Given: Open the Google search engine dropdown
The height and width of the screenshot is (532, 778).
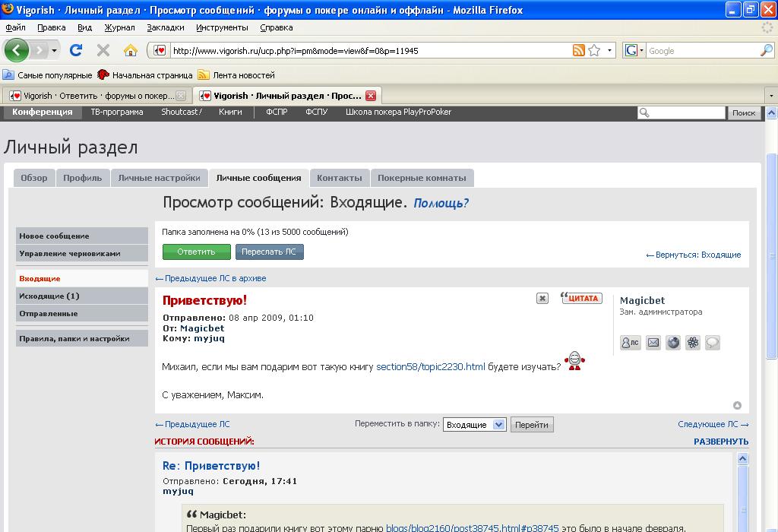Looking at the screenshot, I should [634, 51].
